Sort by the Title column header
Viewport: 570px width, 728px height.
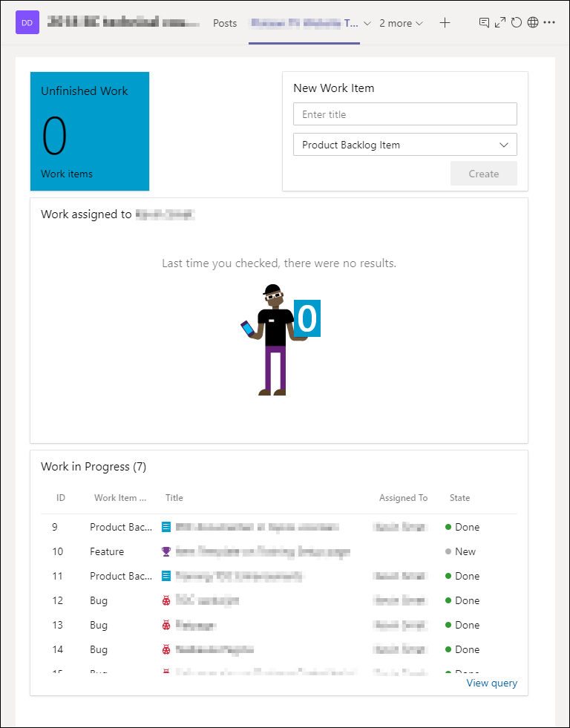pyautogui.click(x=174, y=498)
